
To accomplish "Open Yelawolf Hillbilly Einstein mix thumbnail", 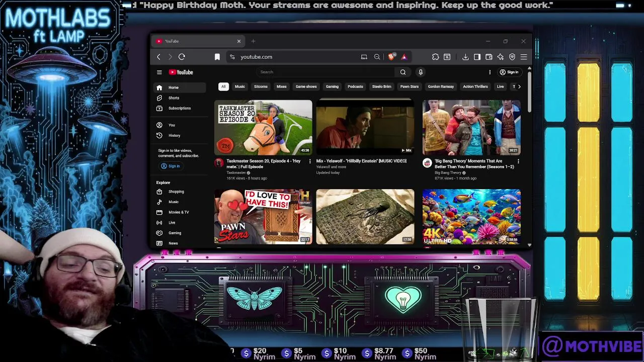I will coord(365,127).
